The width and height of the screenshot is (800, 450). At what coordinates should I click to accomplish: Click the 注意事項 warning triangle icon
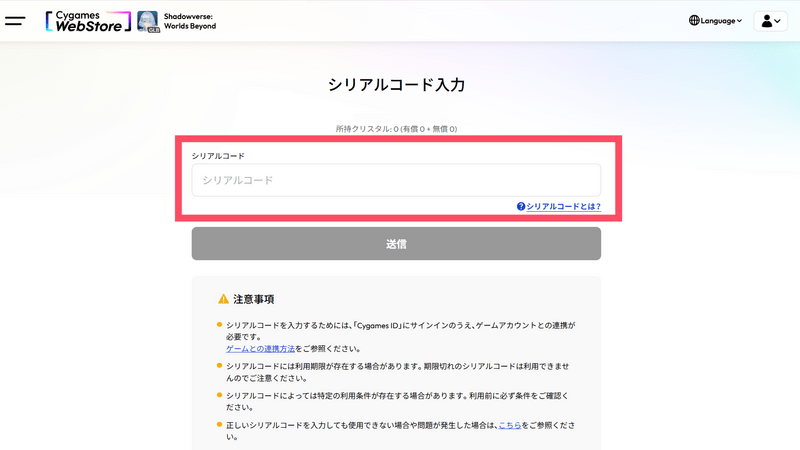tap(223, 299)
